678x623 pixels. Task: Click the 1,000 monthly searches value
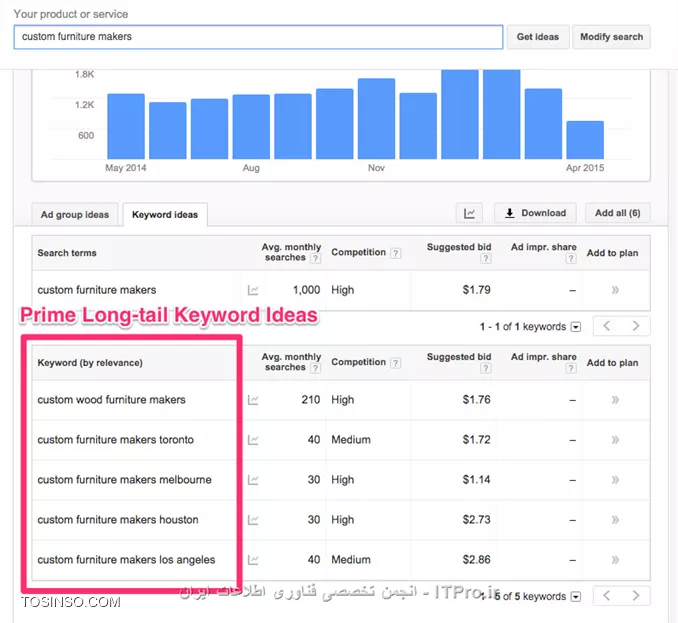[x=307, y=290]
